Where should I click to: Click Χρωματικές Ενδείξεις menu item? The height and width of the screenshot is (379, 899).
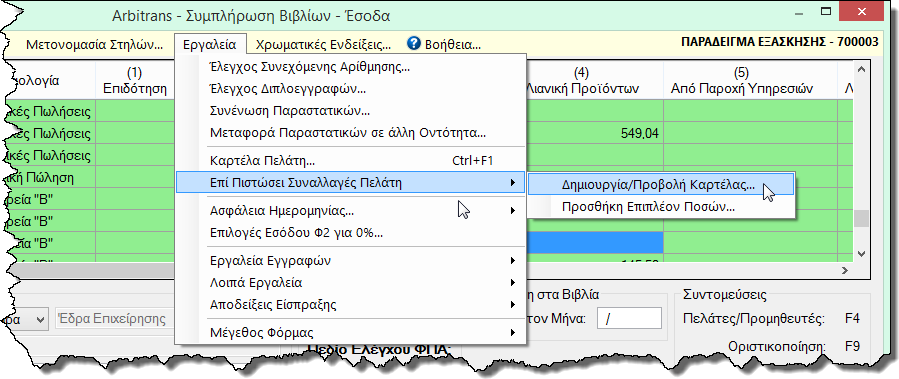tap(323, 44)
